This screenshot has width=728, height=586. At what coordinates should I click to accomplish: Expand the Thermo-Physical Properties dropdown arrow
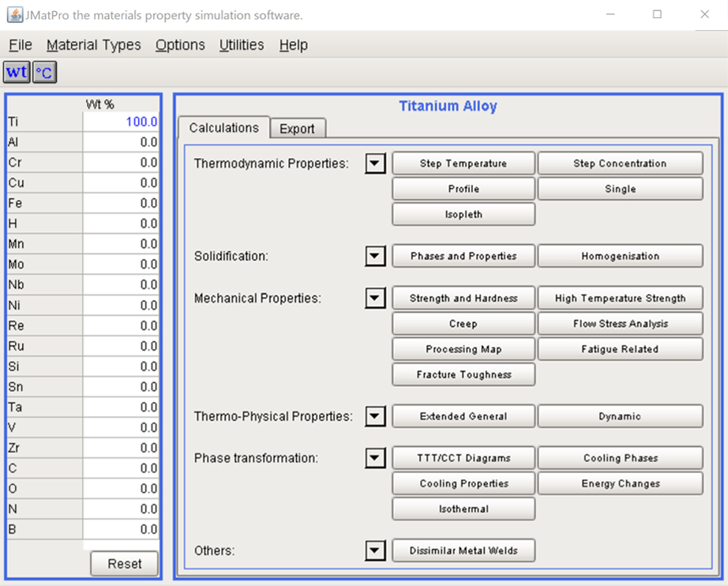(x=375, y=416)
